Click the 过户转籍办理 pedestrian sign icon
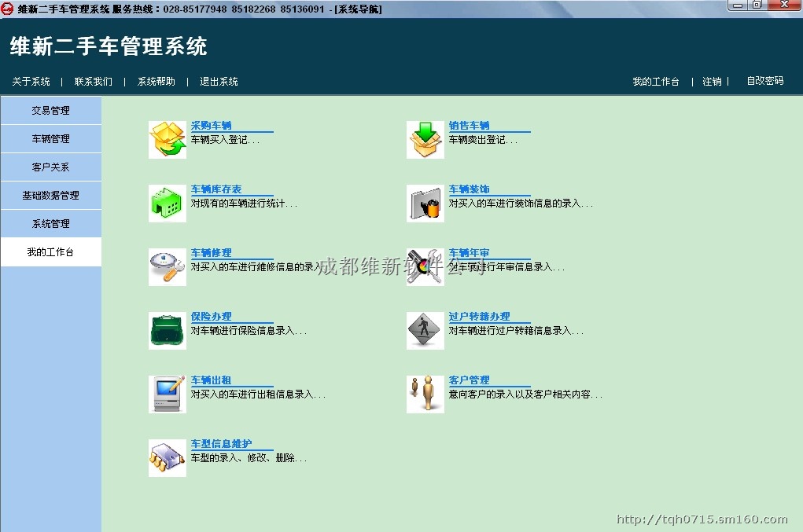 425,331
